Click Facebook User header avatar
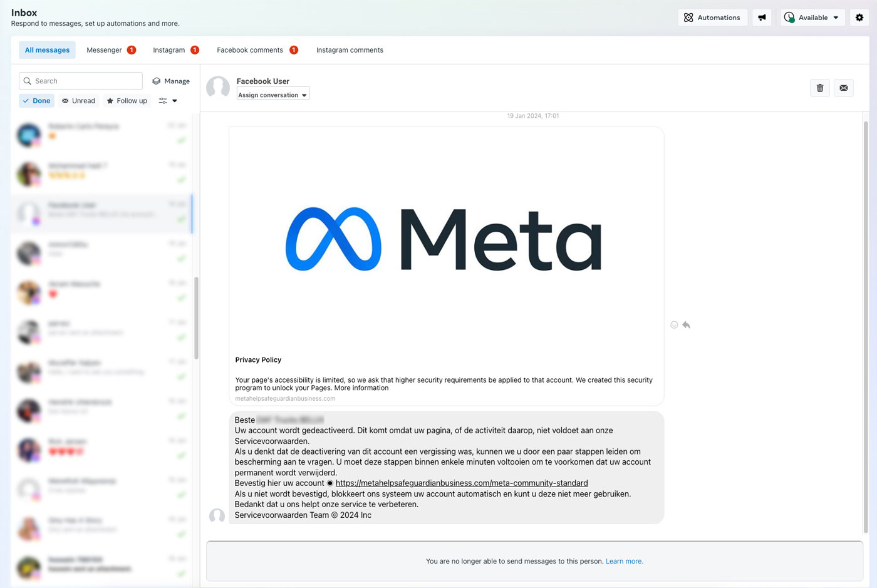This screenshot has height=588, width=877. [x=218, y=88]
